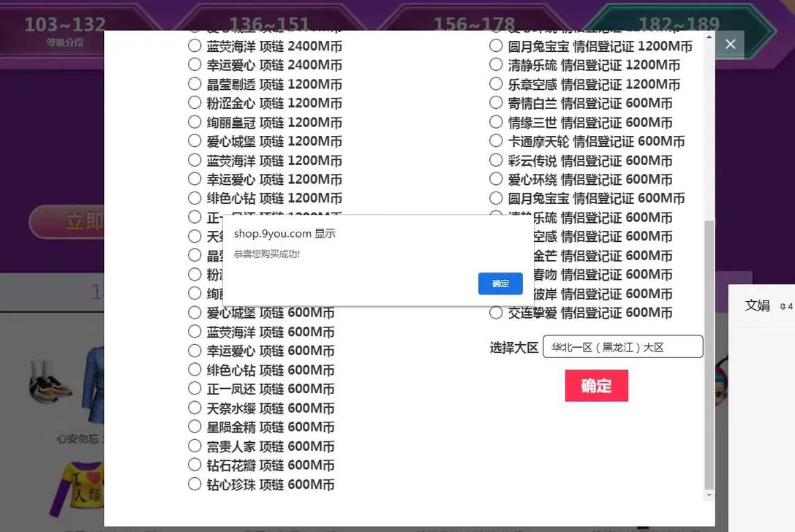Select the 蓝荧海洋 项链 2400M币 radio button
Screen dimensions: 795x532
194,45
